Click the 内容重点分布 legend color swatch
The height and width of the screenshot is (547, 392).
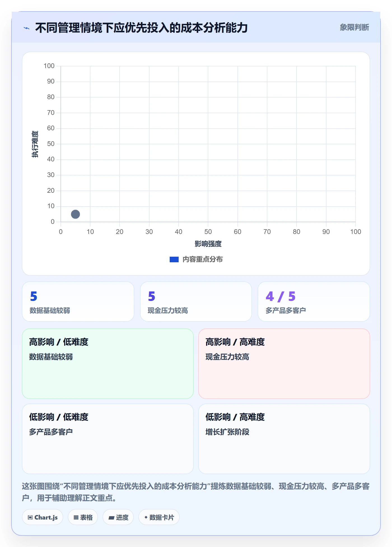click(x=174, y=259)
